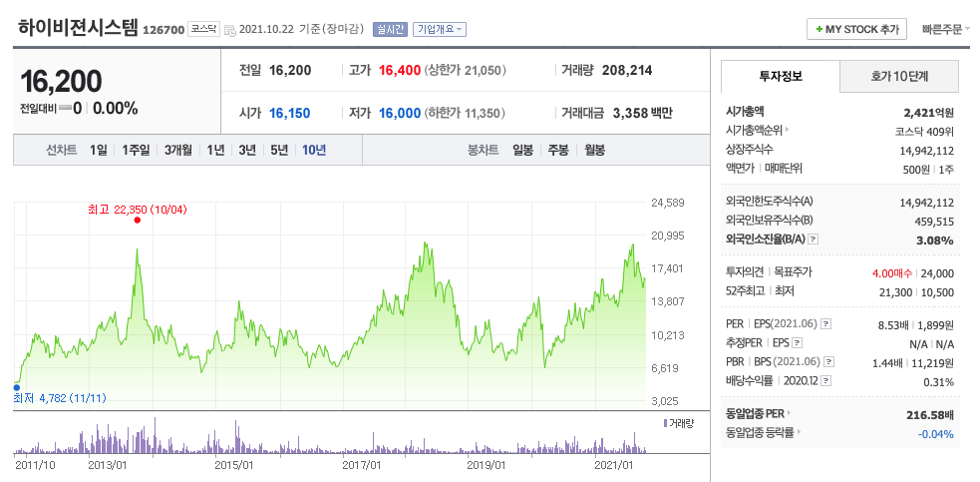Show the 3년 line chart
The image size is (980, 482).
[247, 151]
